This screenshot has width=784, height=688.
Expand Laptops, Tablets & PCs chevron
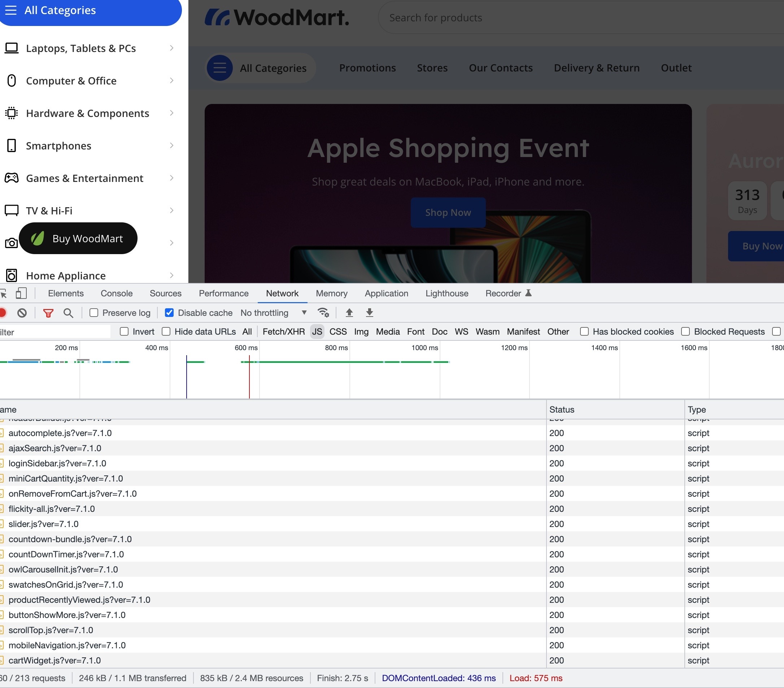coord(171,48)
